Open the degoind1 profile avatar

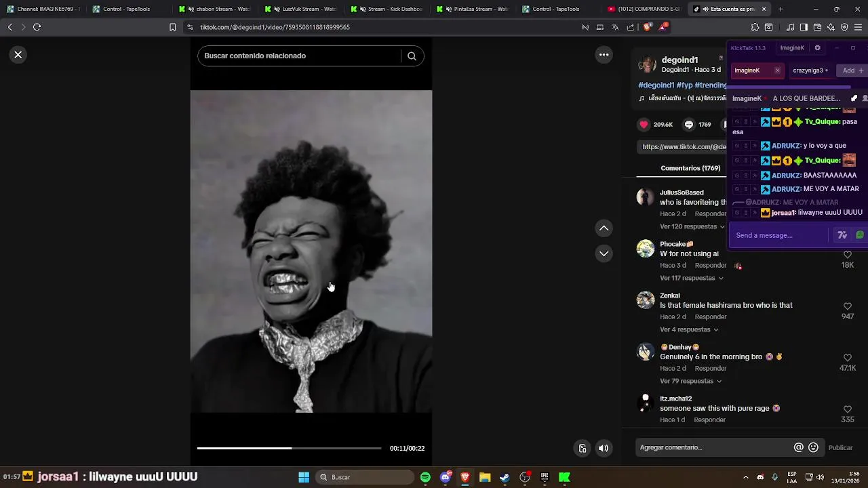pos(647,64)
